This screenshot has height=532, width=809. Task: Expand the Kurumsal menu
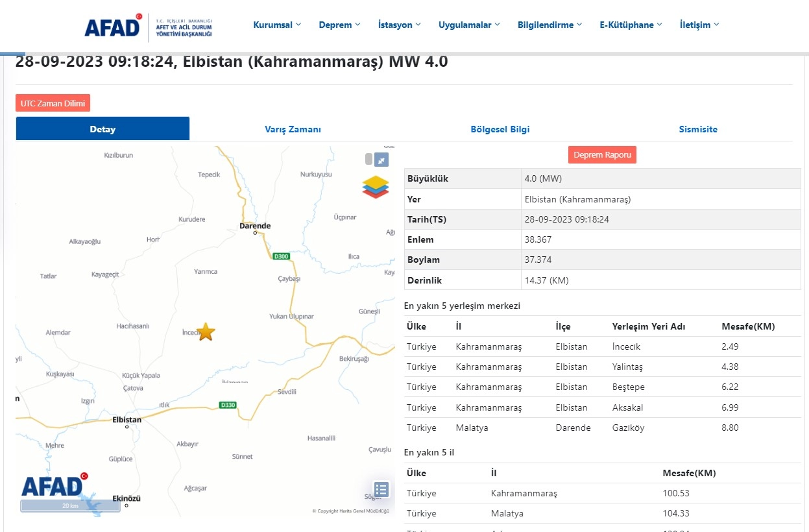277,25
